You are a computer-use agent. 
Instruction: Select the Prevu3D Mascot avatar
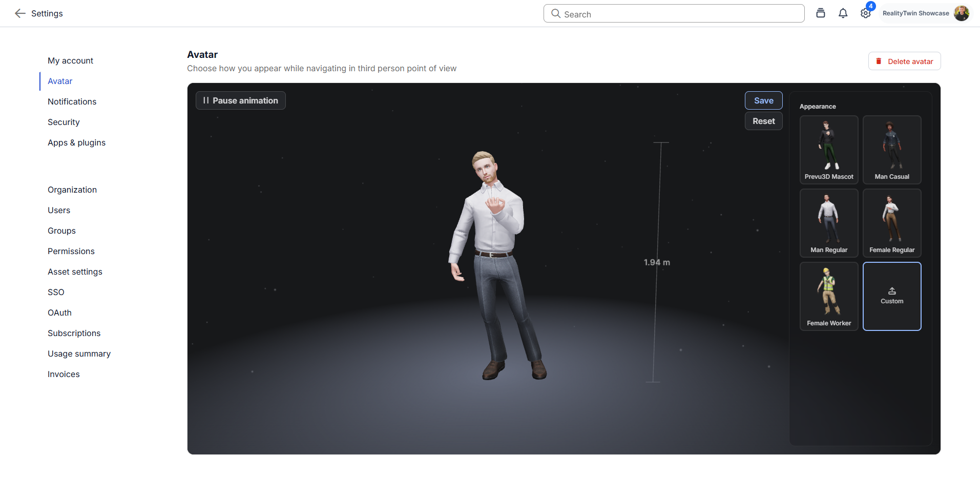tap(829, 150)
